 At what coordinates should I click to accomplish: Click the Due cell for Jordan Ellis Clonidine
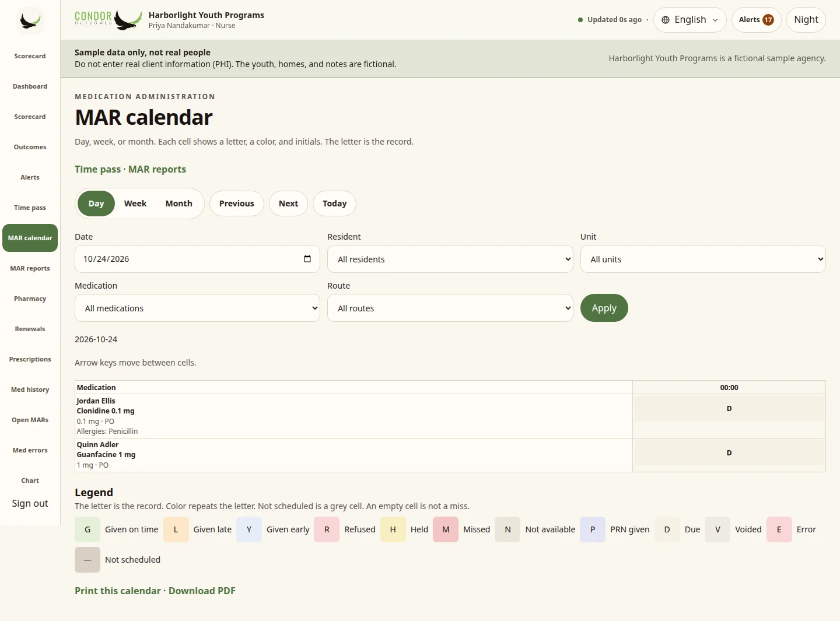[x=729, y=409]
